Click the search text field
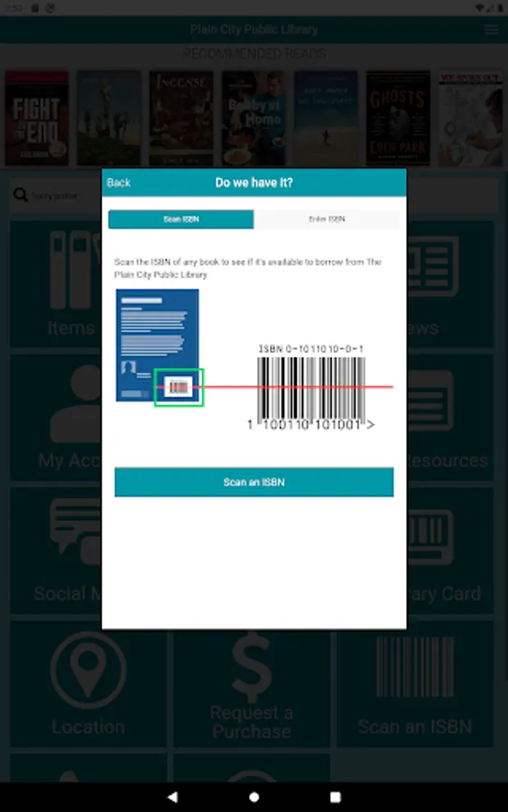 coord(55,196)
